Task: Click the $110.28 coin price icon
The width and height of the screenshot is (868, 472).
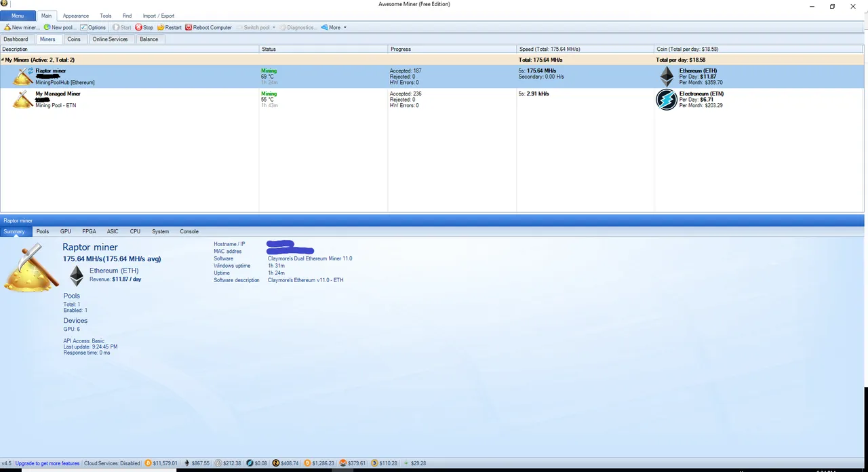Action: click(x=374, y=463)
